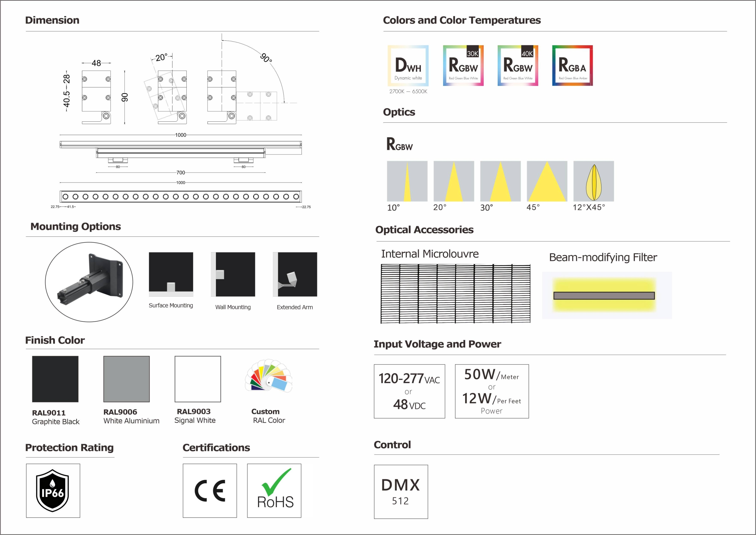Choose the RGBW 30K color icon
Image resolution: width=756 pixels, height=535 pixels.
point(463,66)
